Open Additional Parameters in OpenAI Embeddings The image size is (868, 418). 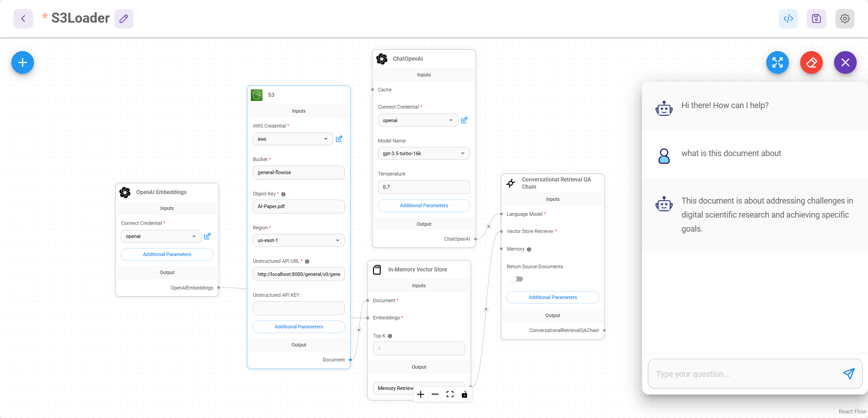[167, 254]
